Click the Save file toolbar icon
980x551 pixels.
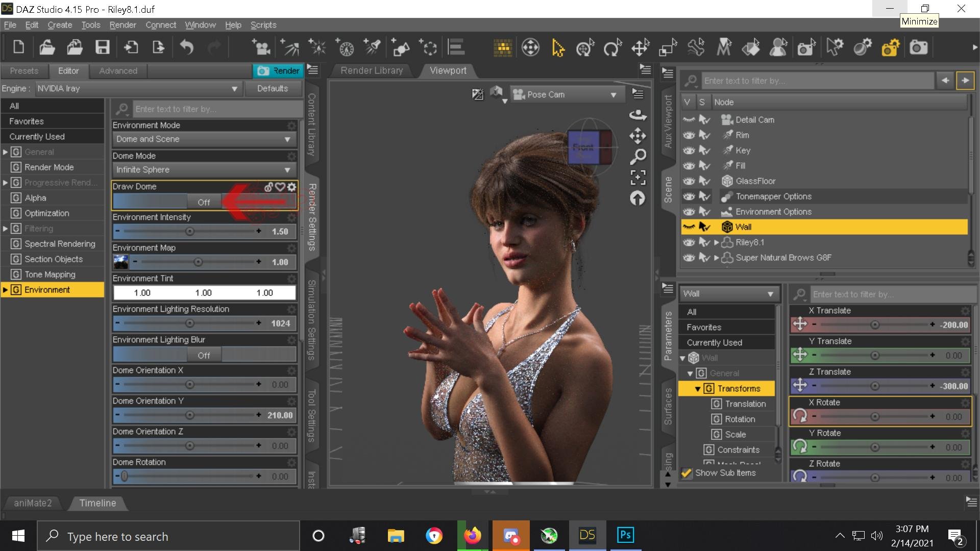(x=103, y=48)
